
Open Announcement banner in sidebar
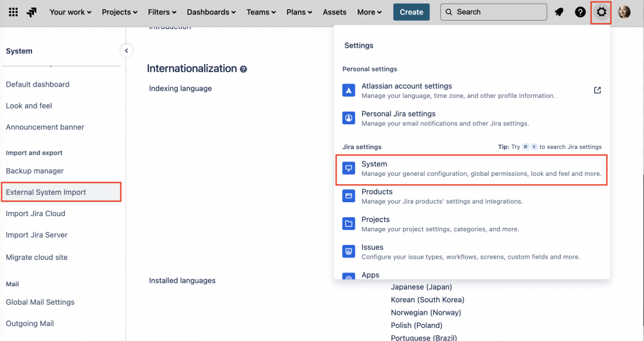click(x=45, y=127)
